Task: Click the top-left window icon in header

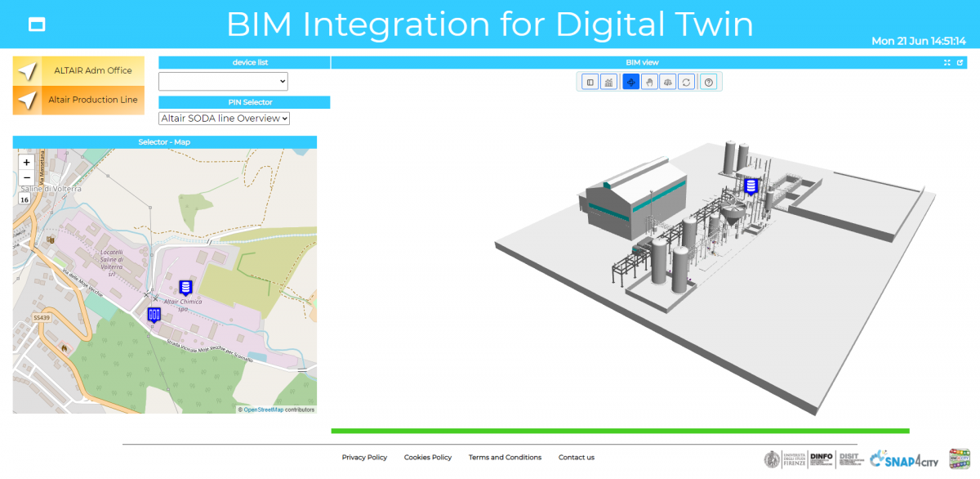Action: click(x=36, y=25)
